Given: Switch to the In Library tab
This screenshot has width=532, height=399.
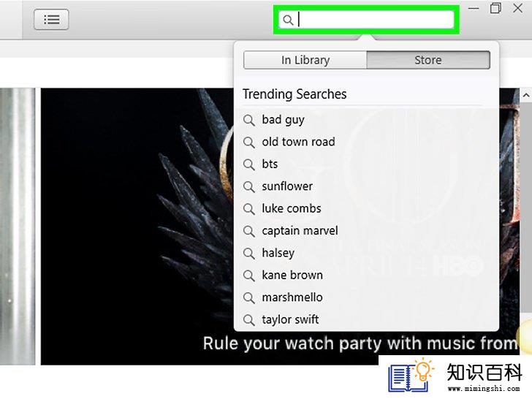Looking at the screenshot, I should click(x=305, y=60).
